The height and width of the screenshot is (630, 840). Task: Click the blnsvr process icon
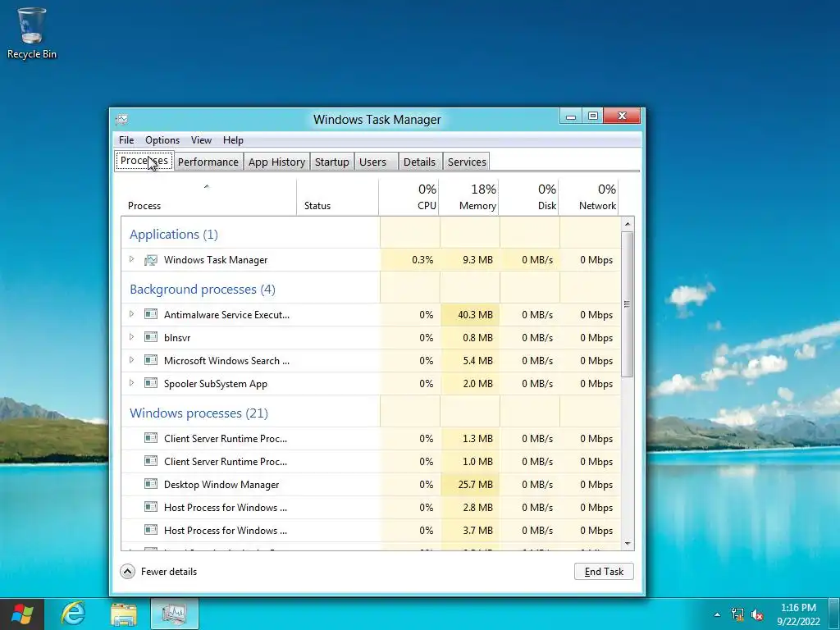[151, 337]
